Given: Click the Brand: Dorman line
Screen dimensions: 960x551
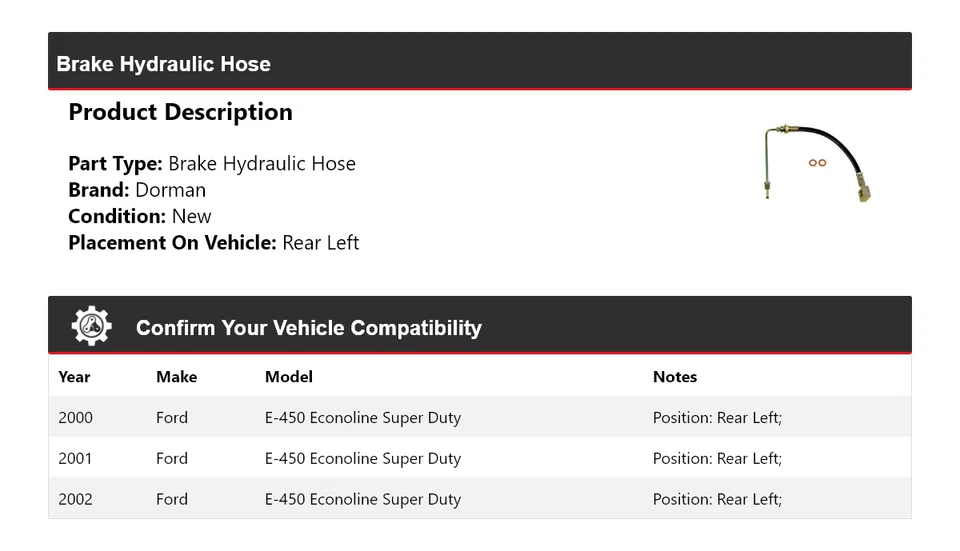Looking at the screenshot, I should pyautogui.click(x=137, y=190).
